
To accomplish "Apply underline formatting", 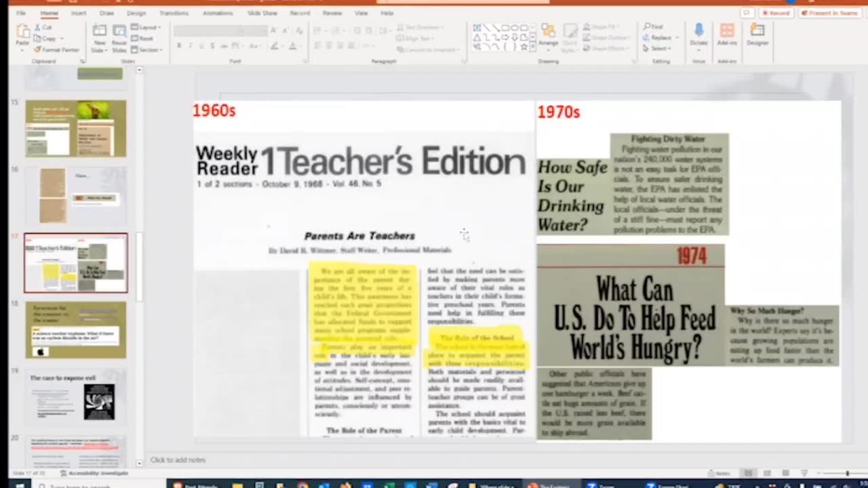I will click(201, 46).
